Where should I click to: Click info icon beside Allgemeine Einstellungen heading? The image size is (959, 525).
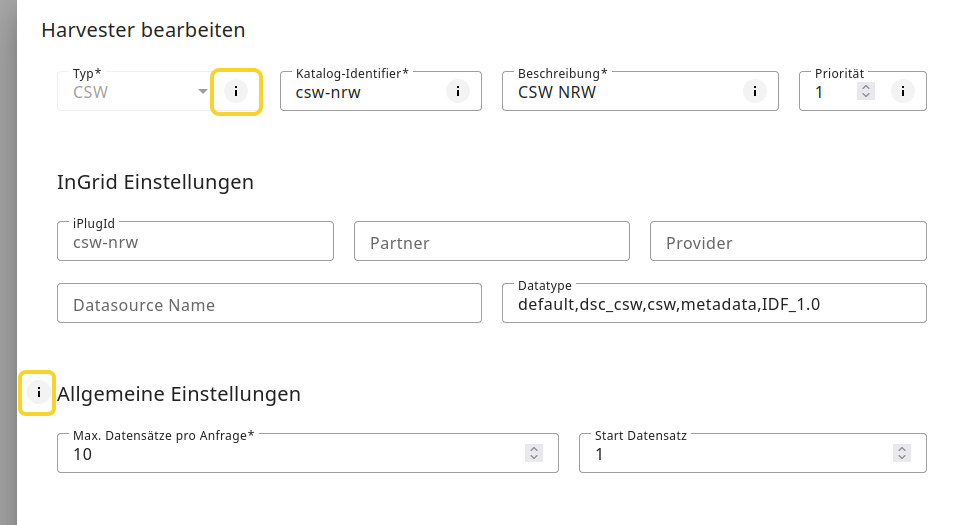pyautogui.click(x=38, y=393)
